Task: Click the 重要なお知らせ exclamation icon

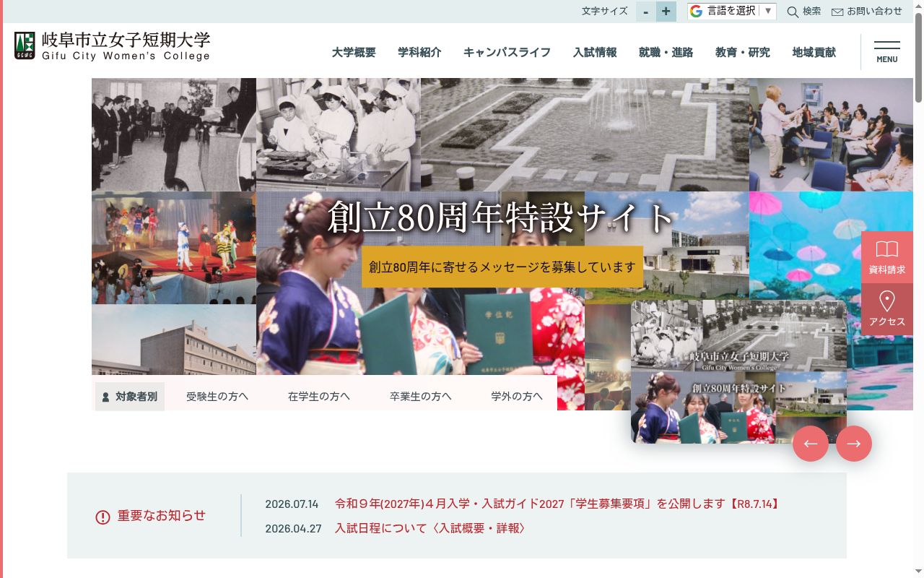Action: [x=103, y=517]
